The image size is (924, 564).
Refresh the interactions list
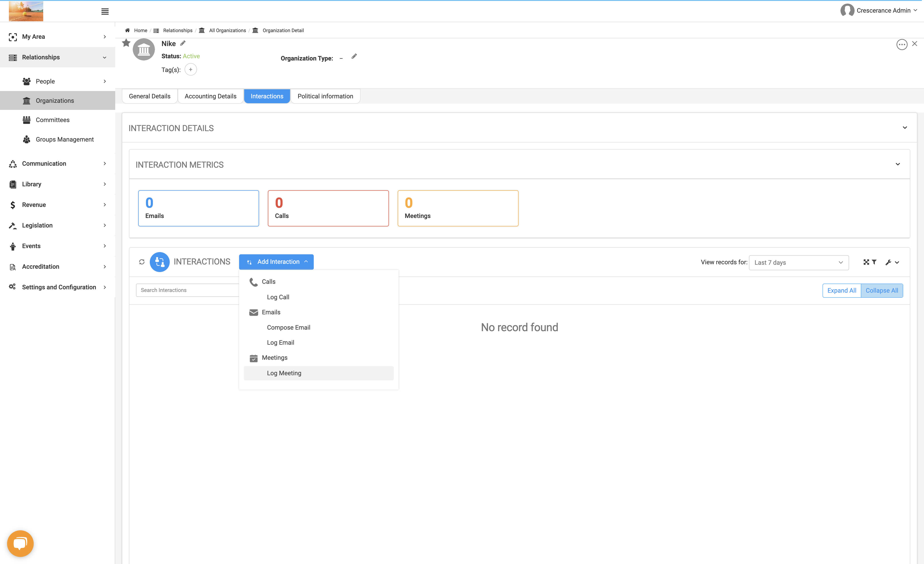tap(142, 262)
